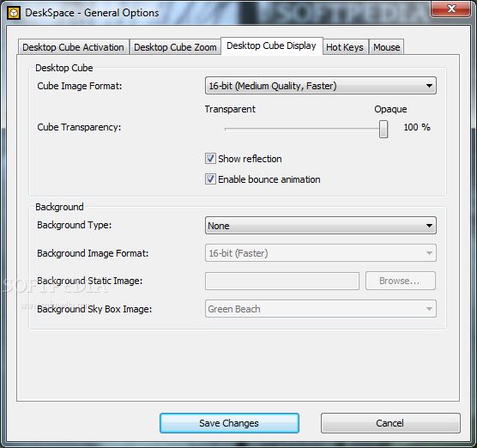Open the Mouse tab

pyautogui.click(x=387, y=47)
